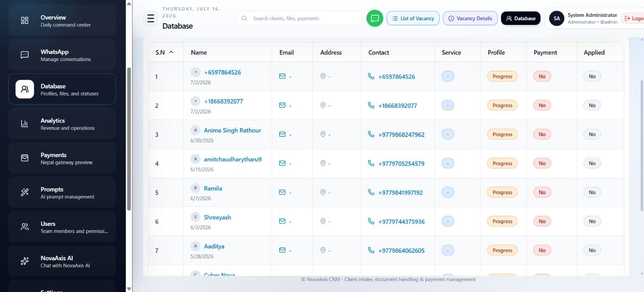Screen dimensions: 644x292
Task: Open the Users team members section
Action: (62, 227)
